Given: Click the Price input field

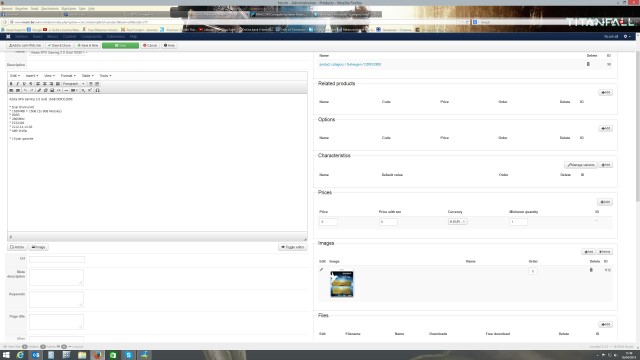Looking at the screenshot, I should point(328,222).
